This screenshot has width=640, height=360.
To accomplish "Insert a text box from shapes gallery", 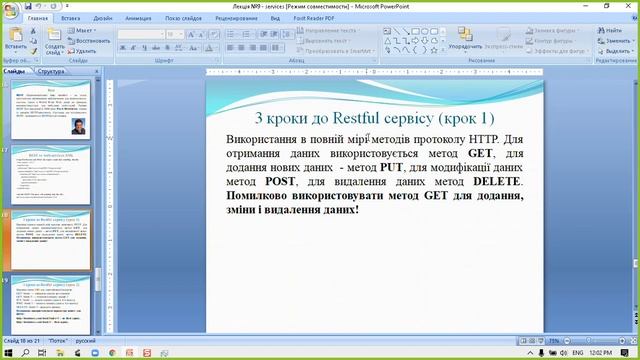I will point(387,31).
